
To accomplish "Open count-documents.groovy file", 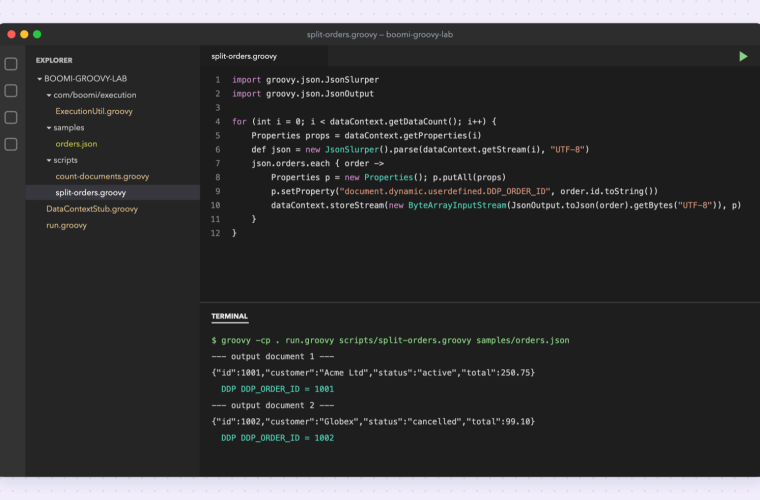I will (102, 176).
